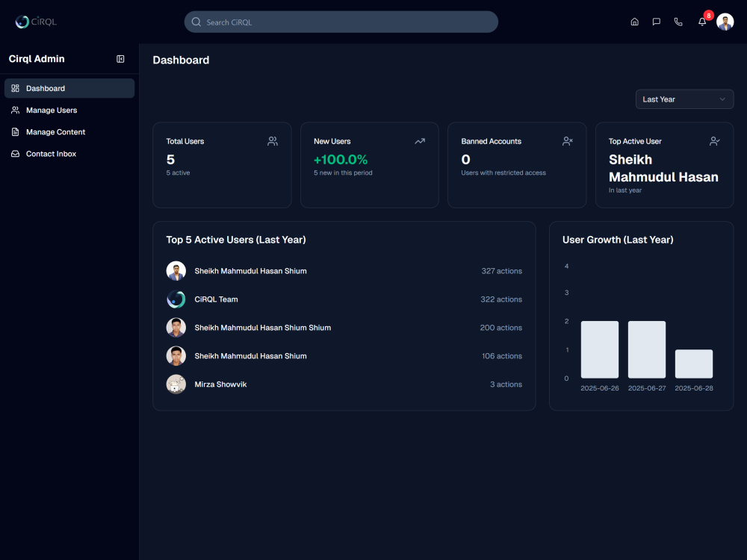Click the Top Active User name Sheikh Mahmudul Hasan

(x=663, y=168)
